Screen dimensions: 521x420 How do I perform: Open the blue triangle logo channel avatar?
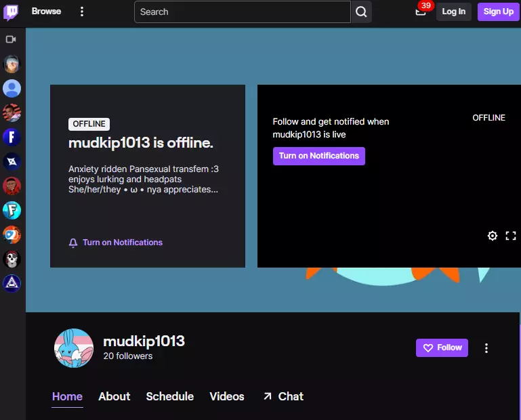(x=12, y=283)
